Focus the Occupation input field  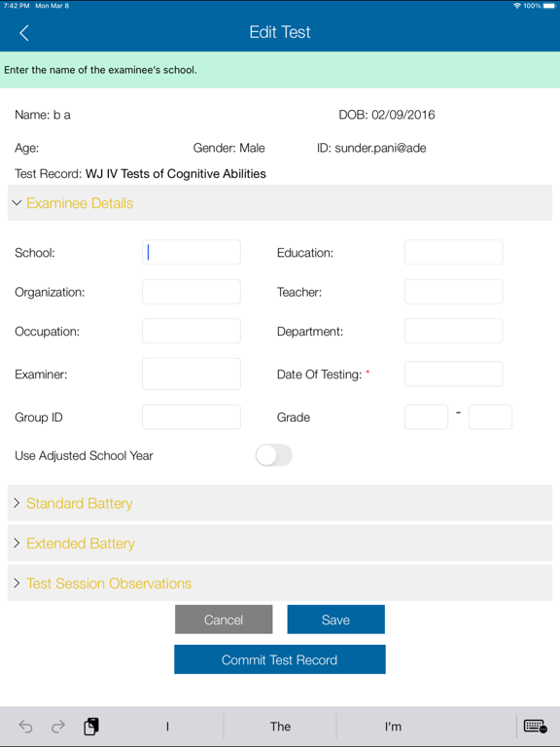[192, 331]
